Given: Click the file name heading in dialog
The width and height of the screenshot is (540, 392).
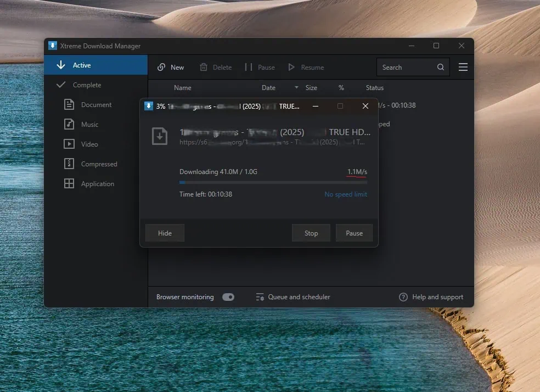Looking at the screenshot, I should pyautogui.click(x=275, y=132).
